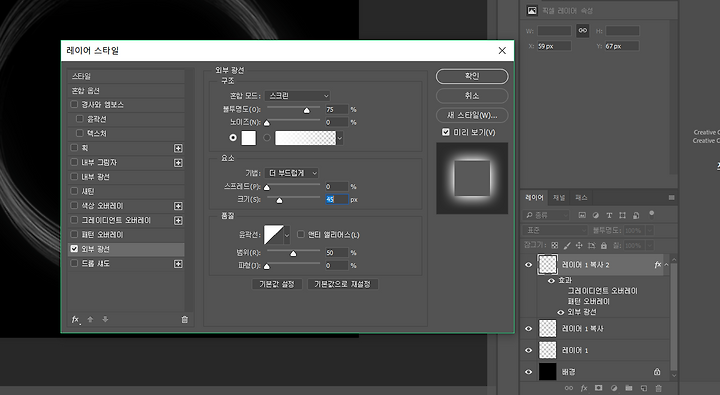Add another 획 (Stroke) effect with plus icon
720x395 pixels.
178,148
